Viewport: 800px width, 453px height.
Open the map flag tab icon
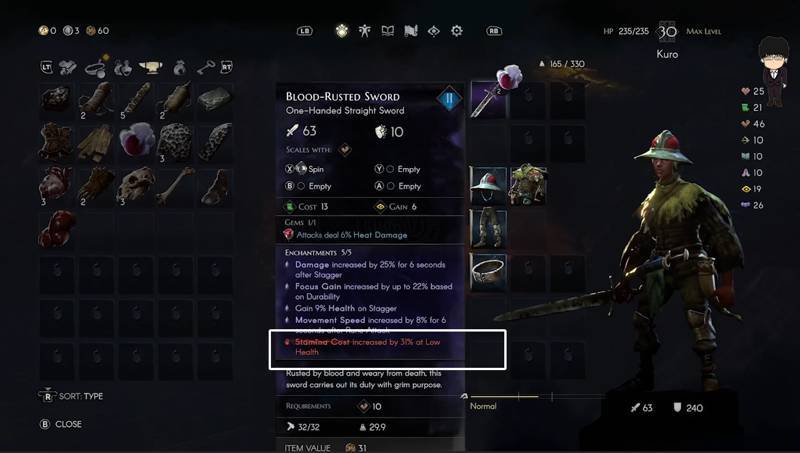coord(411,31)
